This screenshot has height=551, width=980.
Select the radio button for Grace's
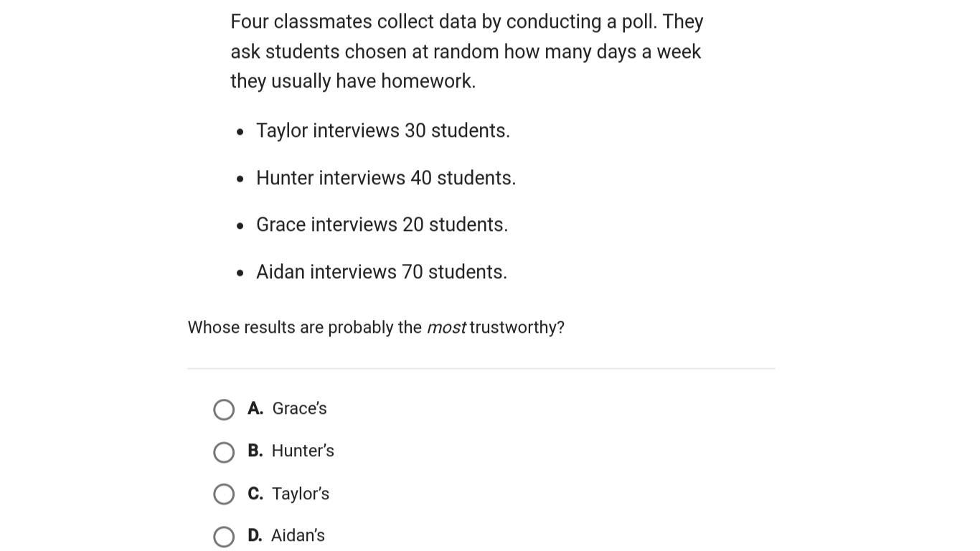tap(224, 410)
